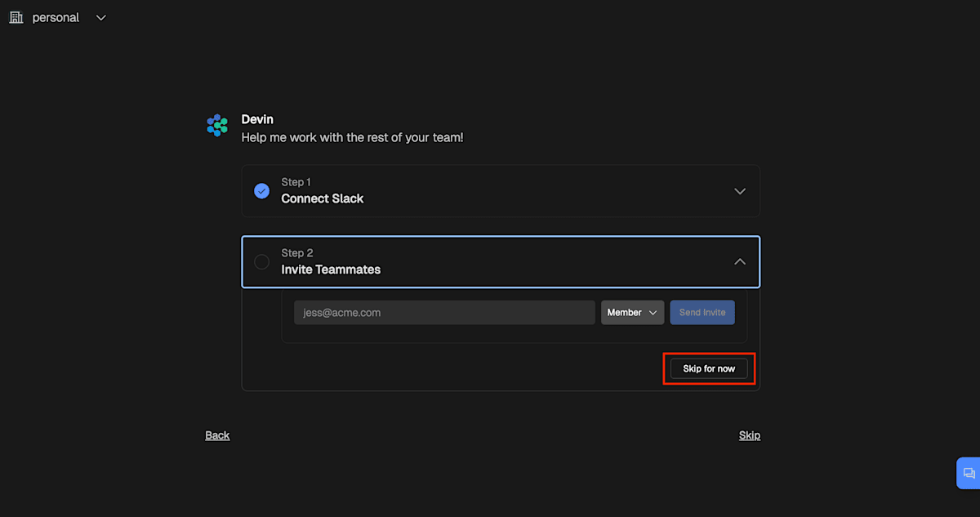Open the Member role dropdown
980x517 pixels.
tap(632, 313)
